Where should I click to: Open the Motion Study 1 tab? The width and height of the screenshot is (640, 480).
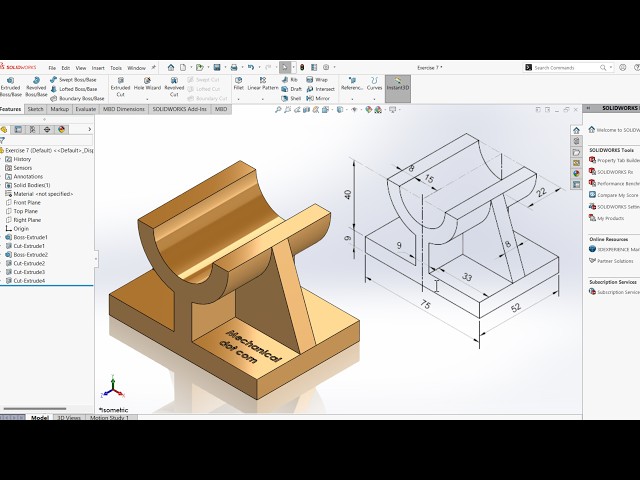[x=109, y=418]
